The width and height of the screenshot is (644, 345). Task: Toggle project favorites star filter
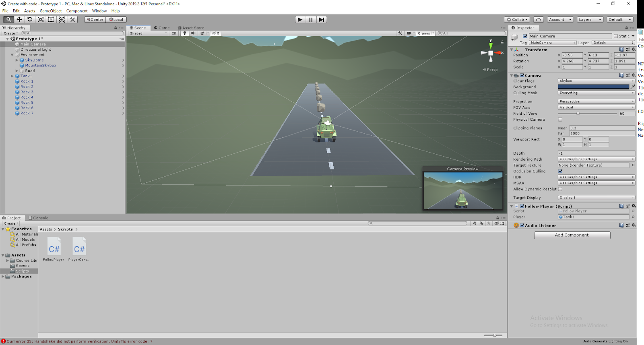(x=489, y=223)
